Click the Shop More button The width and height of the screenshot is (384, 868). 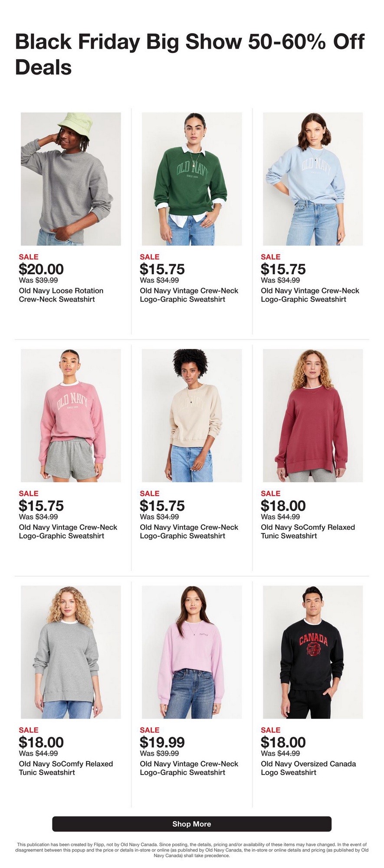(192, 824)
